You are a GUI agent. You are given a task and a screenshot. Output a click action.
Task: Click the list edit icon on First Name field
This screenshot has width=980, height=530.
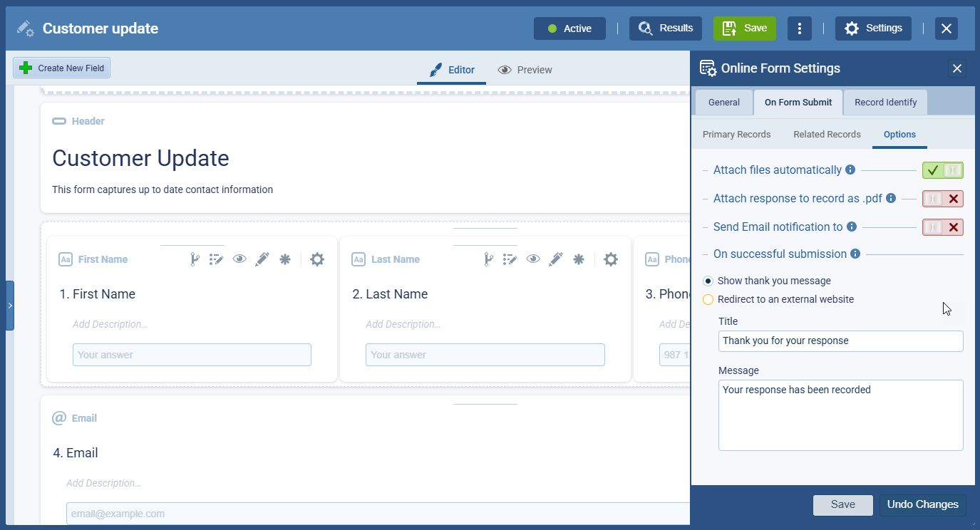click(217, 260)
